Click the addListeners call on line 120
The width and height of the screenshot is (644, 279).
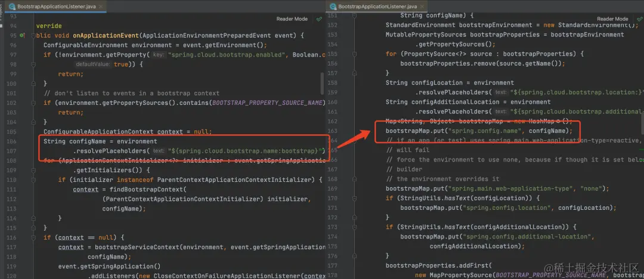pyautogui.click(x=112, y=275)
